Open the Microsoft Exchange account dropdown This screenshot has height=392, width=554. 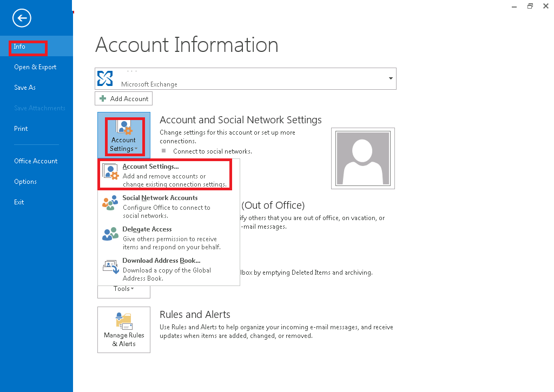[x=390, y=78]
